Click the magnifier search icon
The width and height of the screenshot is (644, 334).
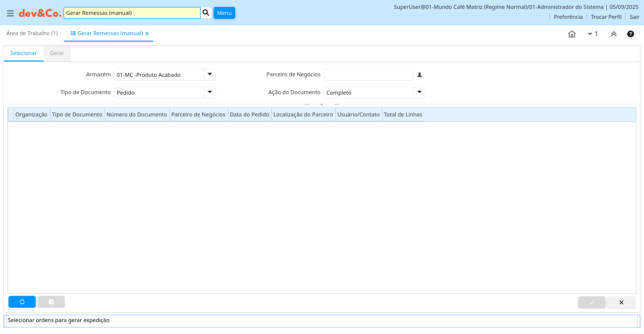(x=206, y=13)
